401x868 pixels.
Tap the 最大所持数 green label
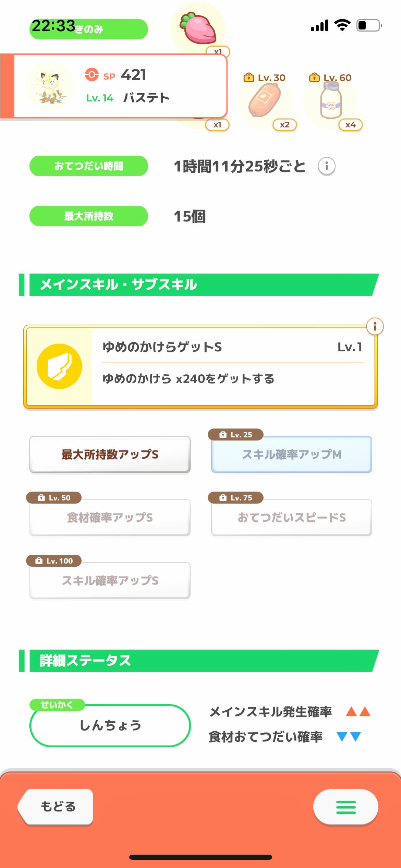pos(88,216)
